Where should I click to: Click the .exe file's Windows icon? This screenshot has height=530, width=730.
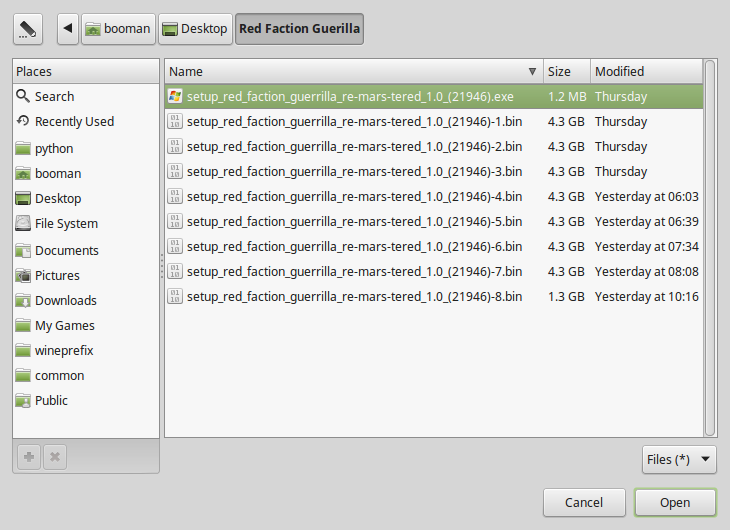click(175, 96)
